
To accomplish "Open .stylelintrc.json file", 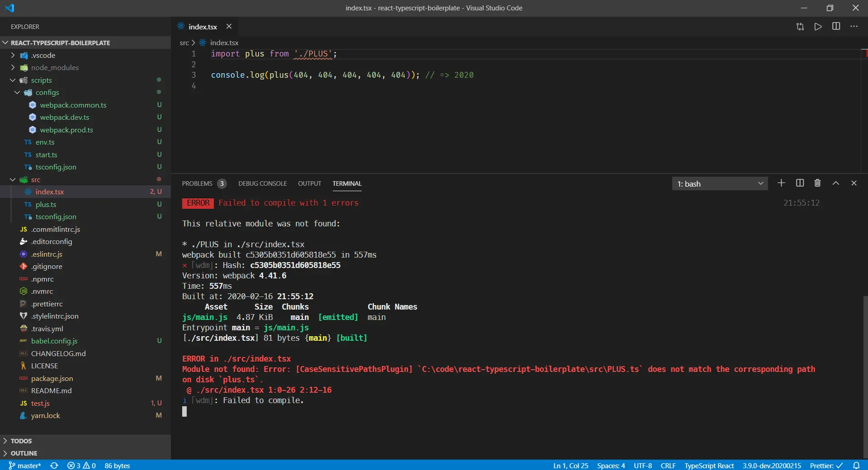I will (x=85, y=316).
